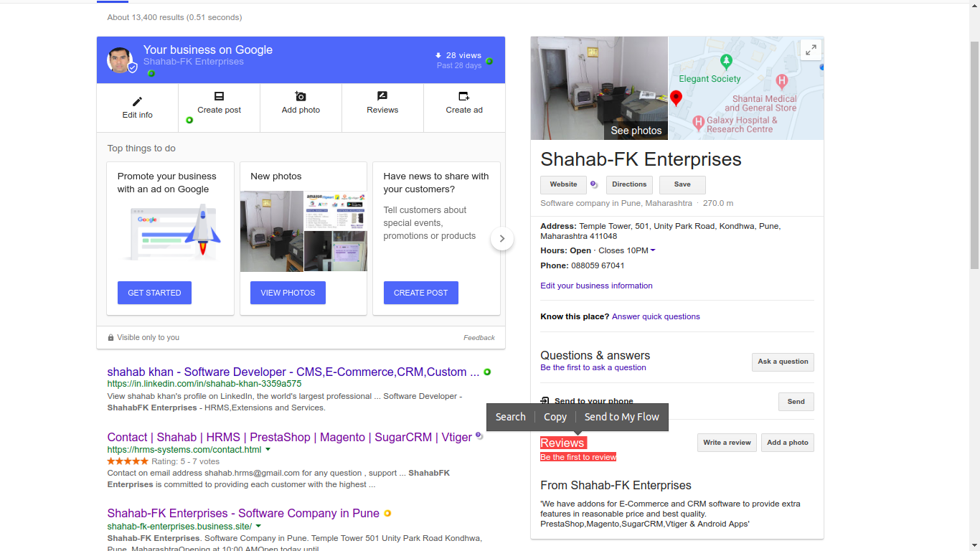Open Edit info pencil icon

pos(137,102)
